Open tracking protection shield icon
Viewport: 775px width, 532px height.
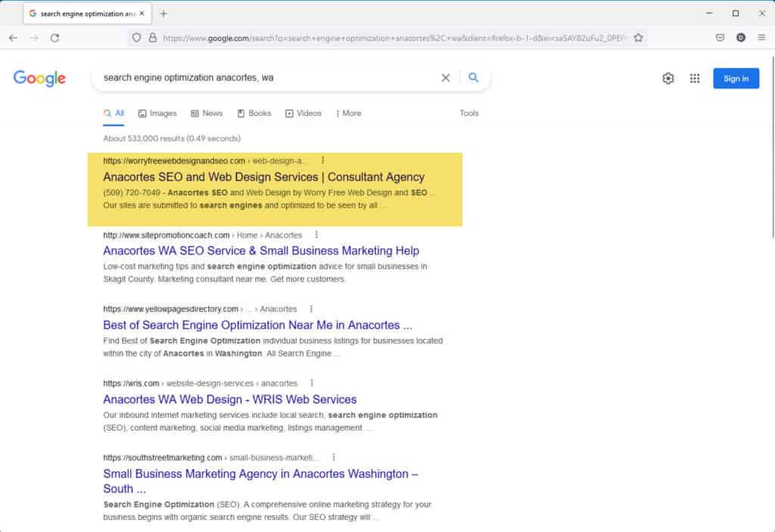(x=136, y=38)
